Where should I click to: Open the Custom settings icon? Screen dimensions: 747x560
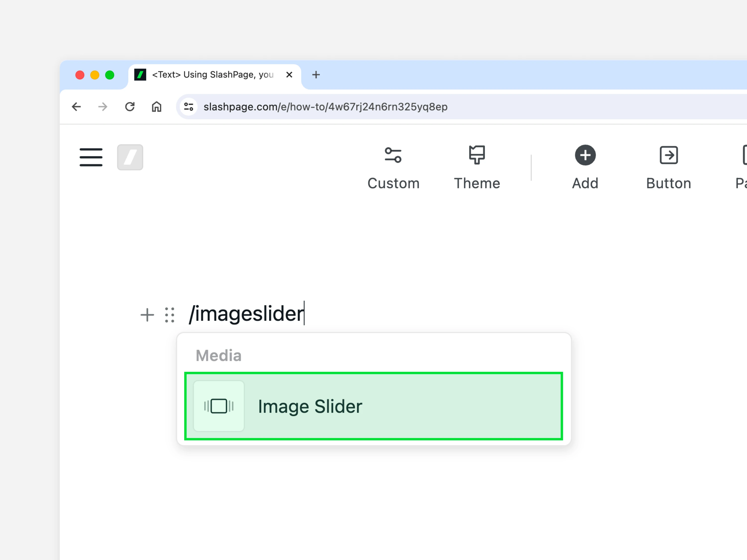coord(393,155)
